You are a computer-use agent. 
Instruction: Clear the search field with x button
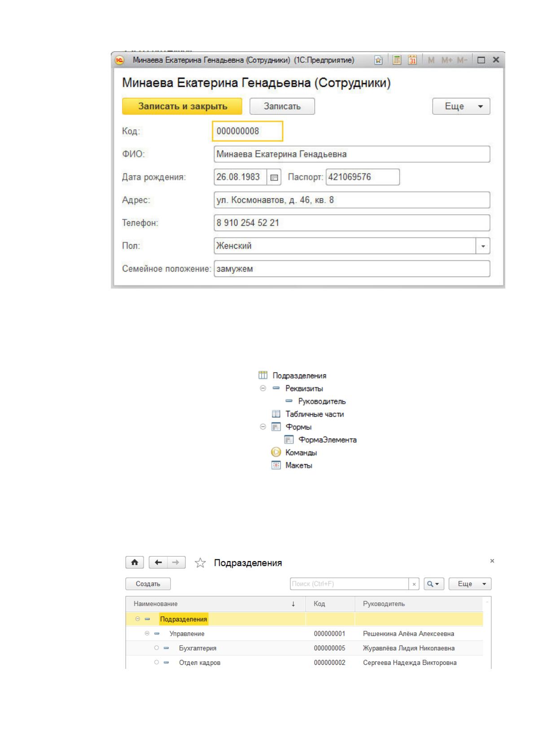(x=414, y=584)
